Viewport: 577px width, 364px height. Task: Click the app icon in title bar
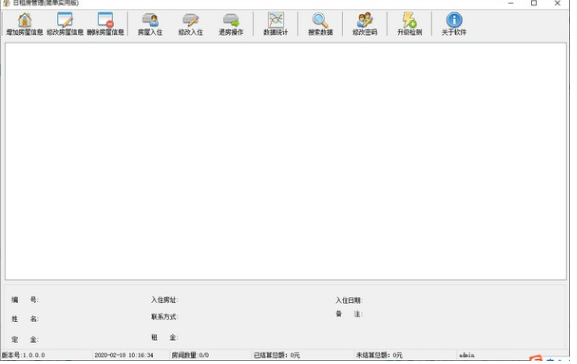6,3
